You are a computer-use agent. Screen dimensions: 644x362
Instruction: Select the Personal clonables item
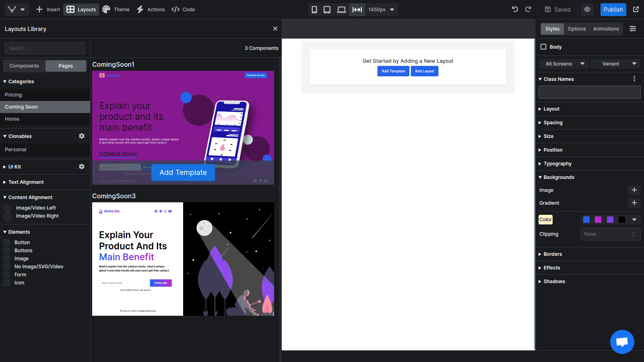click(x=45, y=150)
